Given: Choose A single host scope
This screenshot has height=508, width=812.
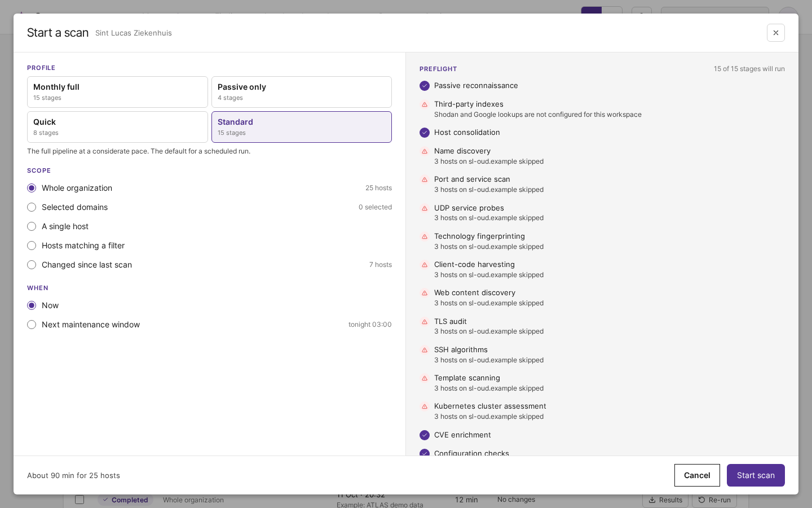Looking at the screenshot, I should coord(209,226).
